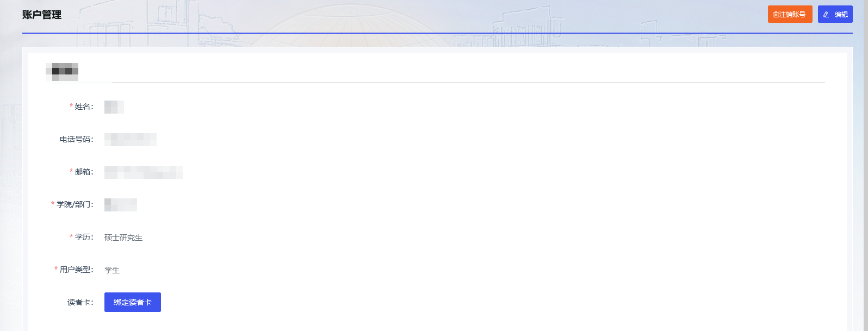This screenshot has width=868, height=331.
Task: Click the 学历 field label
Action: pos(84,237)
